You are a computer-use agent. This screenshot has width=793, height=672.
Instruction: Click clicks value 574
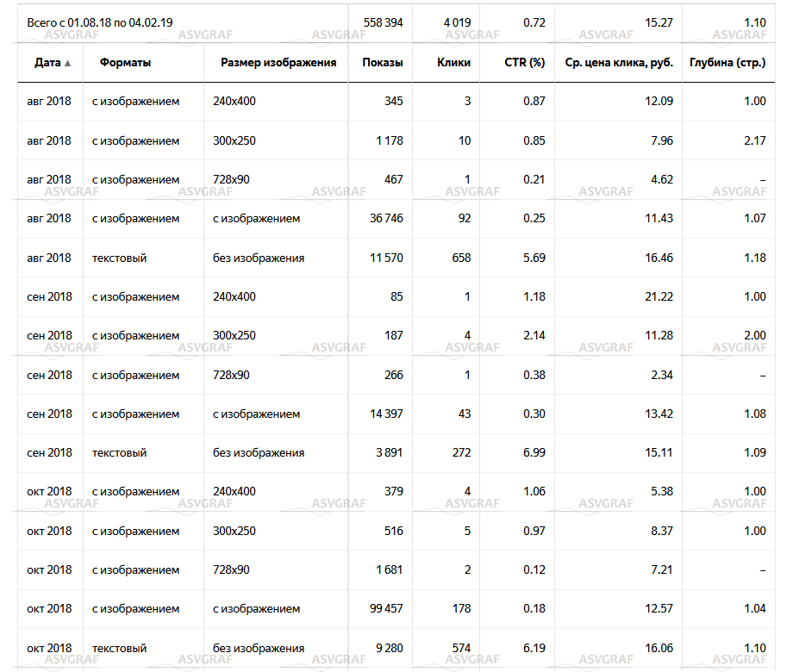click(461, 648)
